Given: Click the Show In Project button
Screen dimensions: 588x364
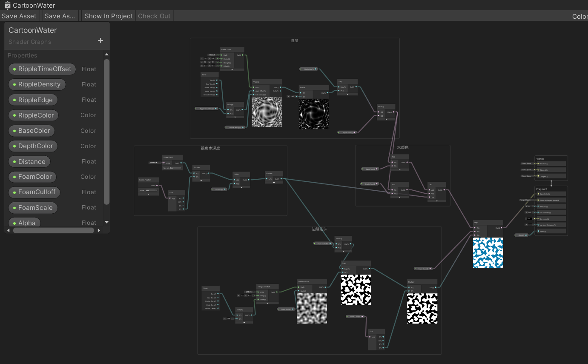Looking at the screenshot, I should coord(108,16).
